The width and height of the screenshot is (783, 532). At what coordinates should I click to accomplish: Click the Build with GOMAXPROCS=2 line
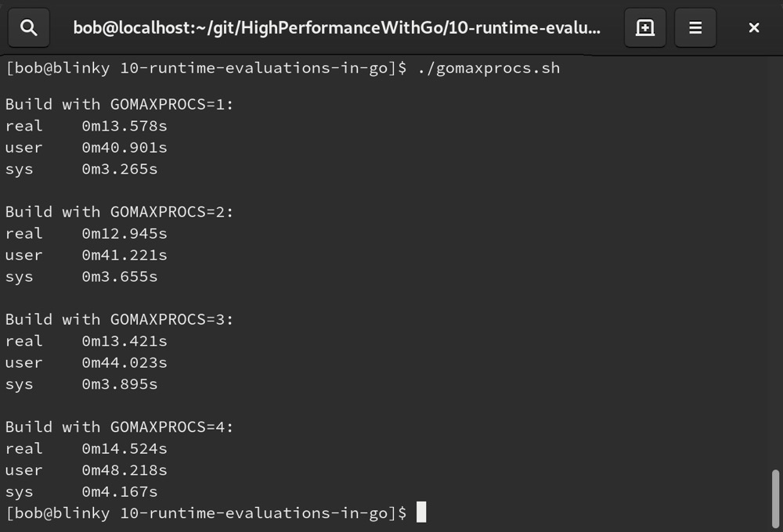coord(119,212)
